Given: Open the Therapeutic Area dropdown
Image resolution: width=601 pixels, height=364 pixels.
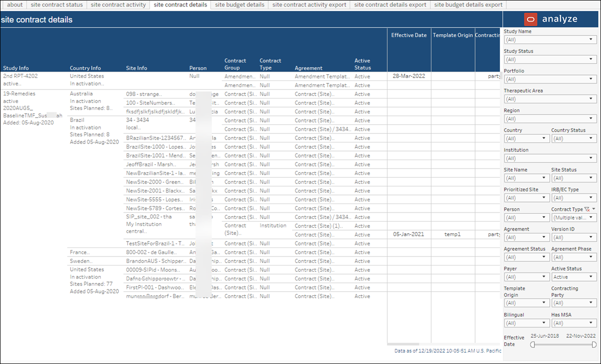Looking at the screenshot, I should (x=550, y=98).
